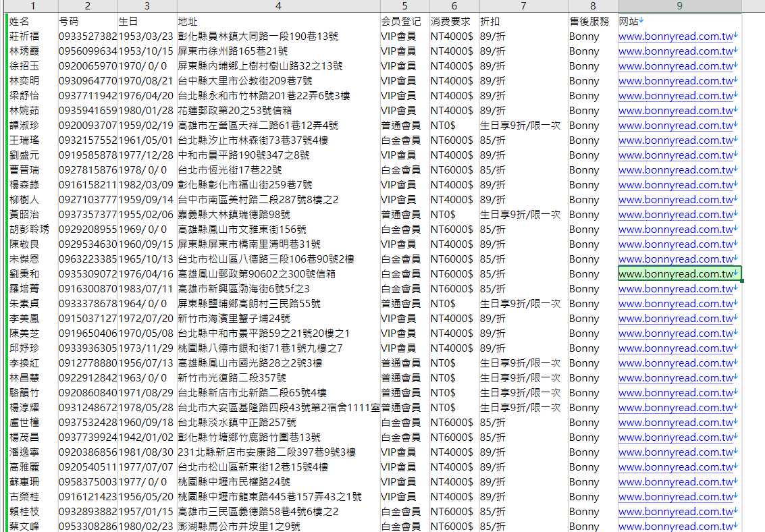This screenshot has width=765, height=532.
Task: Select Bonny cell in 李換紅 row
Action: point(593,363)
